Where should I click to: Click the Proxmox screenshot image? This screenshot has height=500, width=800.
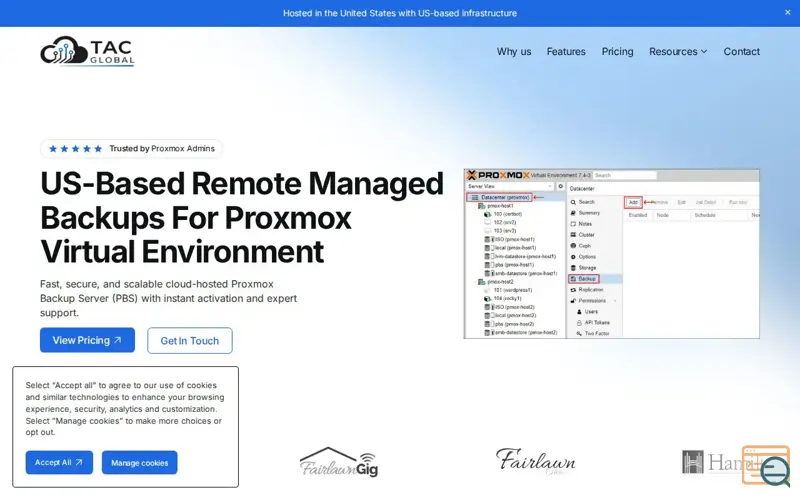[x=611, y=254]
